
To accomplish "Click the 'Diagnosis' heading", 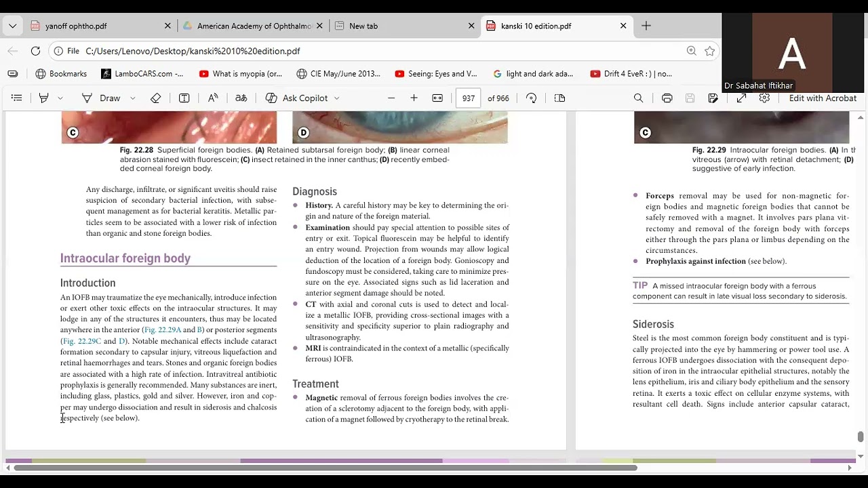I will tap(315, 192).
